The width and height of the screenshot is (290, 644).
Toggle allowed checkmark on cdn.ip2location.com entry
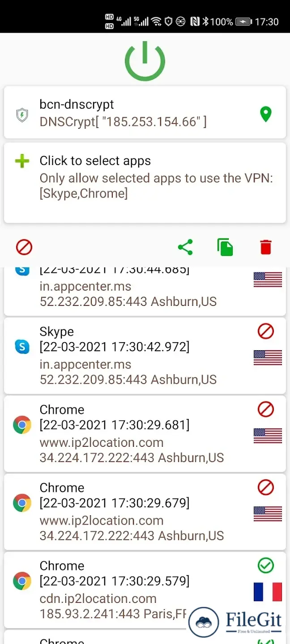[x=266, y=566]
